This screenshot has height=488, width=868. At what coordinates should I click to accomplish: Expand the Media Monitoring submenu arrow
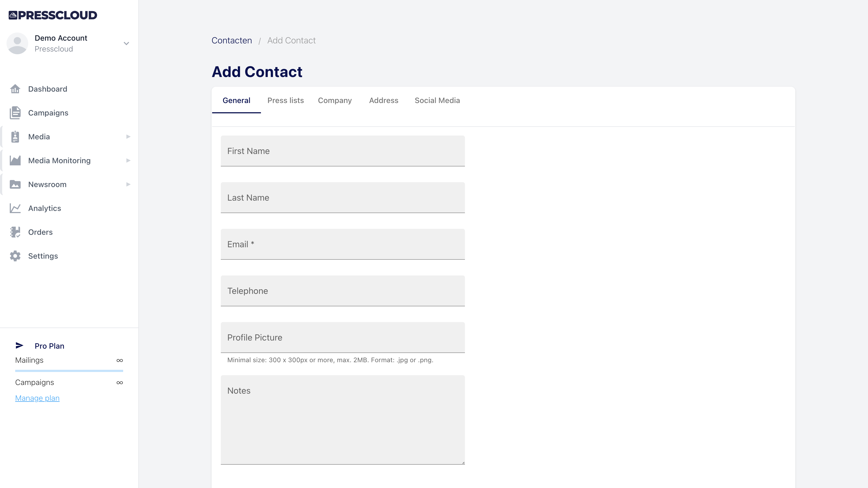128,161
